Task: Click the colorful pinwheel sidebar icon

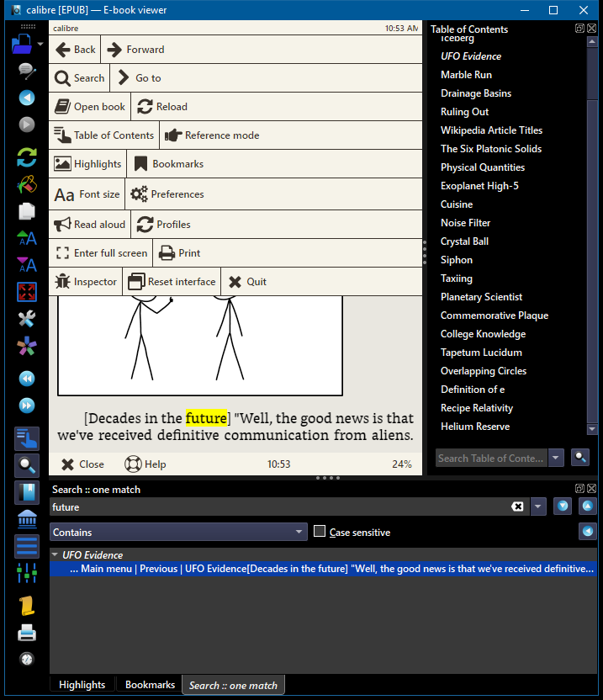Action: 27,346
